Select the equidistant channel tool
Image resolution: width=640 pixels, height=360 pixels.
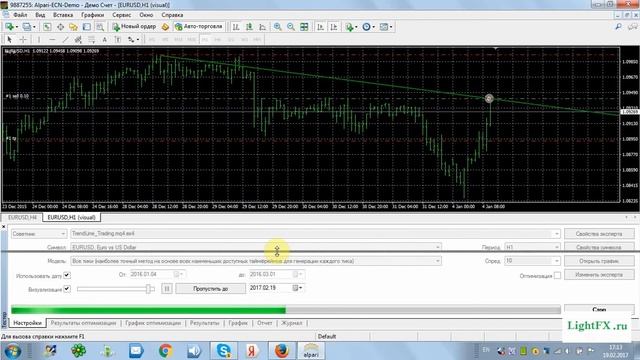(x=78, y=39)
